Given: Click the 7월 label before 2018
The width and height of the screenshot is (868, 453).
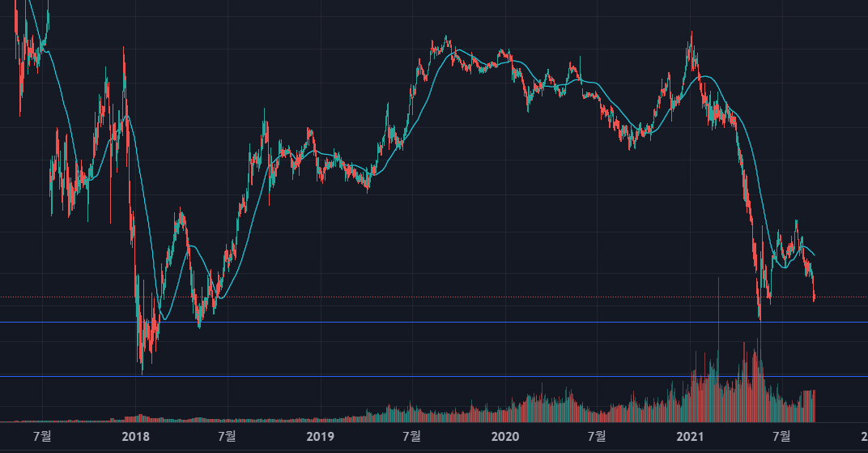Looking at the screenshot, I should pos(42,436).
